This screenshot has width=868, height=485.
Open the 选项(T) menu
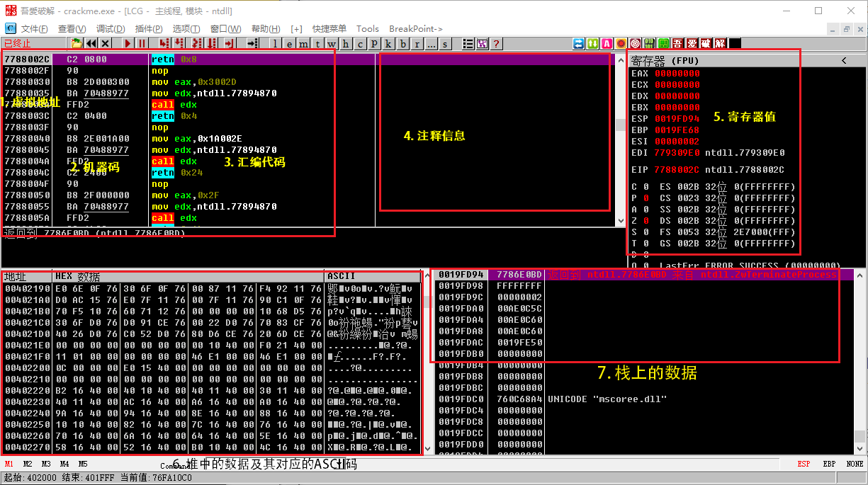186,28
